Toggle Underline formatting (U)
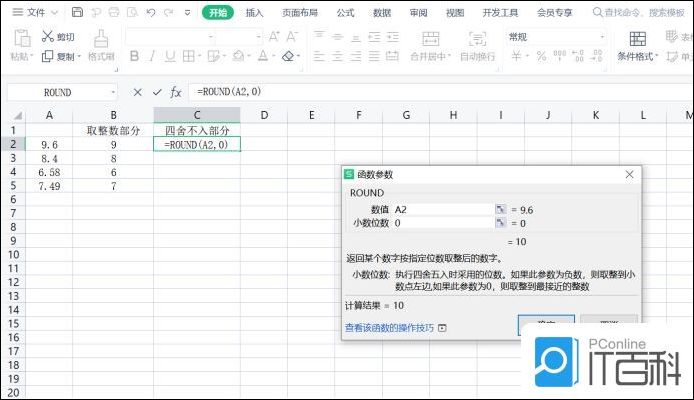The image size is (694, 400). [170, 56]
